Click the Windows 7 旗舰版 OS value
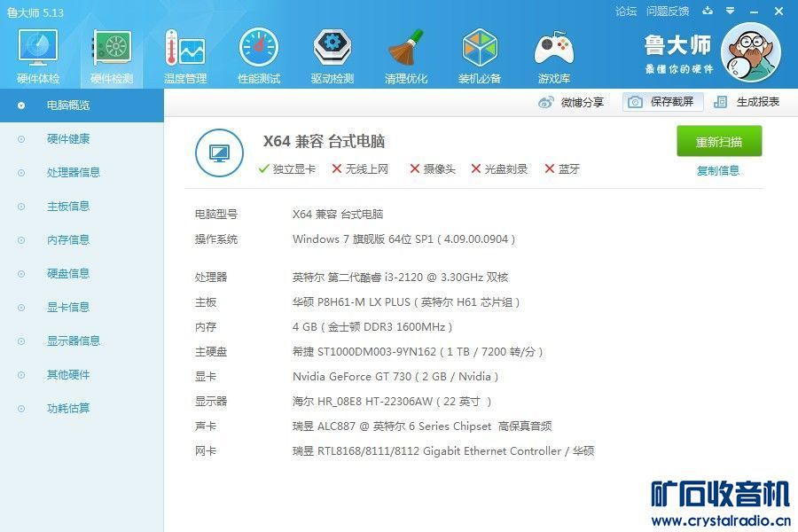 [404, 239]
